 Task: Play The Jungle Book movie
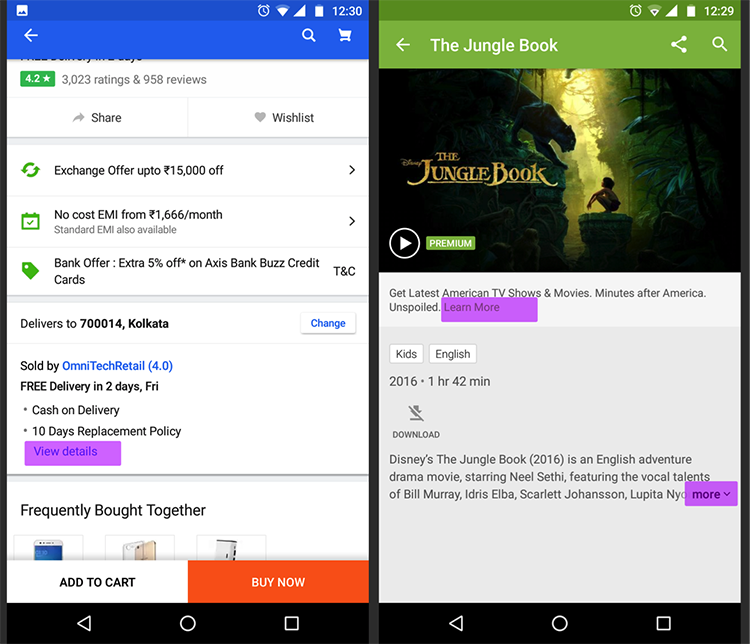405,243
